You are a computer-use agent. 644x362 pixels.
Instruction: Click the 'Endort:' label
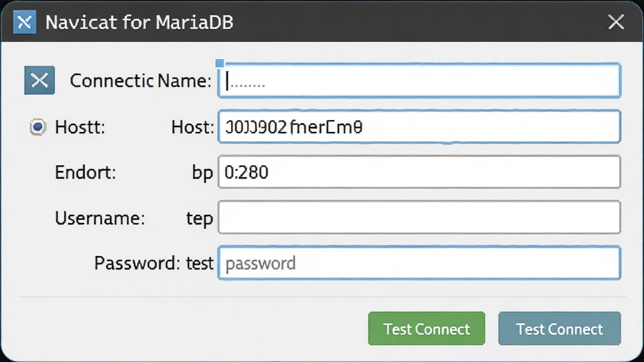pos(86,172)
